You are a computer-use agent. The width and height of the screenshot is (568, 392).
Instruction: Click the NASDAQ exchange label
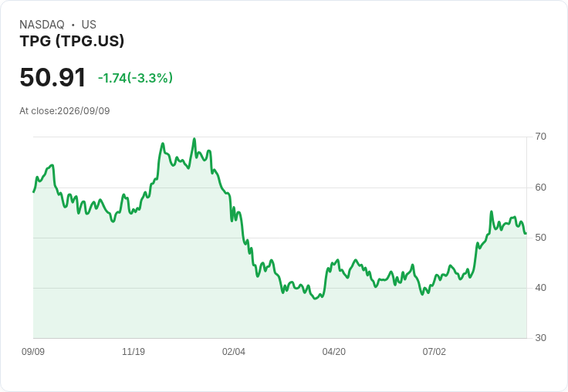click(x=42, y=24)
